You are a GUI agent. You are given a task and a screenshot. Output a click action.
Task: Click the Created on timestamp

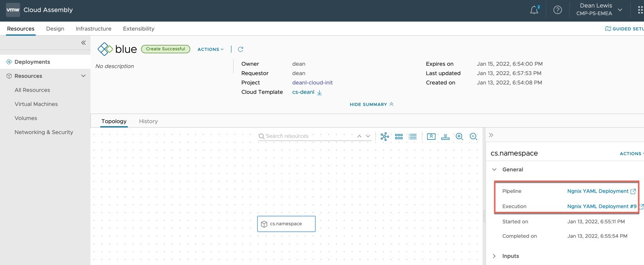pyautogui.click(x=509, y=82)
